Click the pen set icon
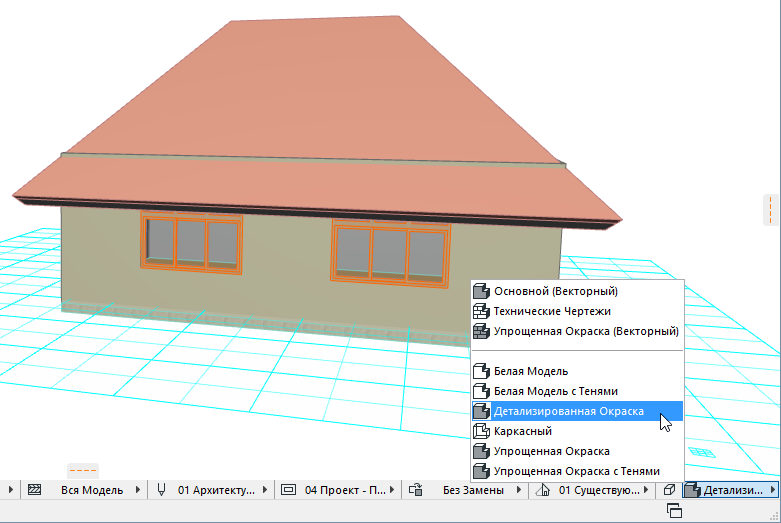 pyautogui.click(x=161, y=490)
